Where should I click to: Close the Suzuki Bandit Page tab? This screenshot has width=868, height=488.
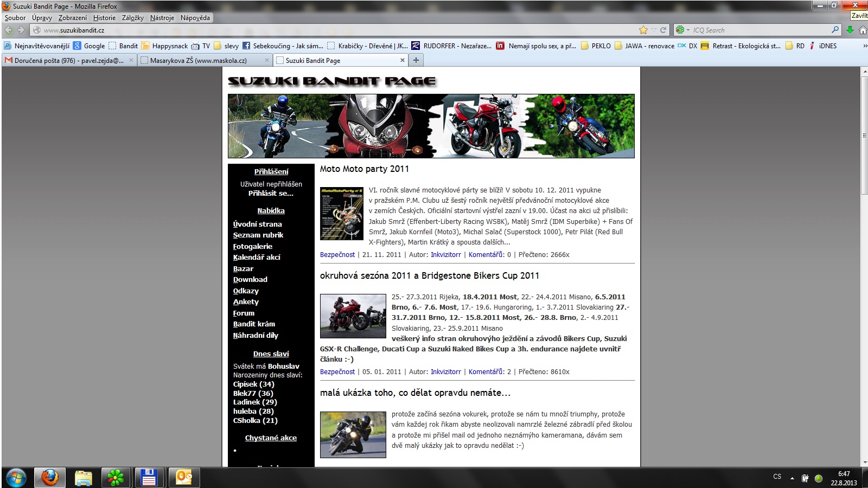point(402,61)
